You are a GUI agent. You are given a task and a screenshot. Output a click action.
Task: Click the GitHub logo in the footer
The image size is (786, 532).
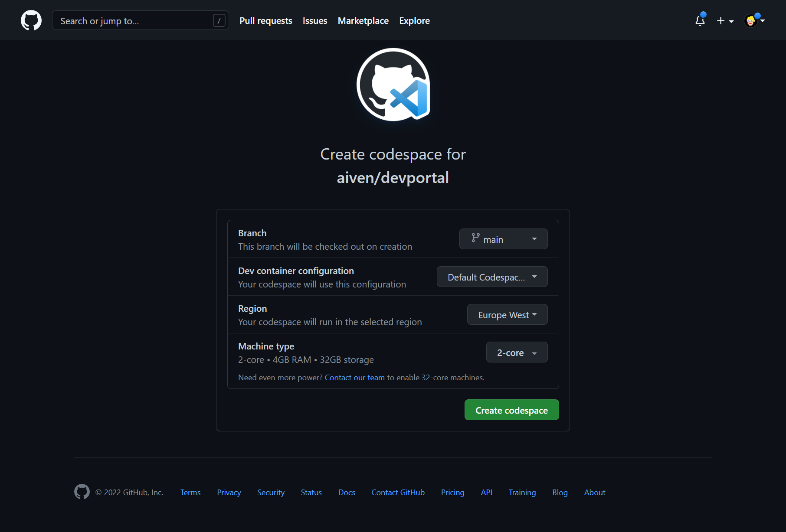tap(82, 492)
